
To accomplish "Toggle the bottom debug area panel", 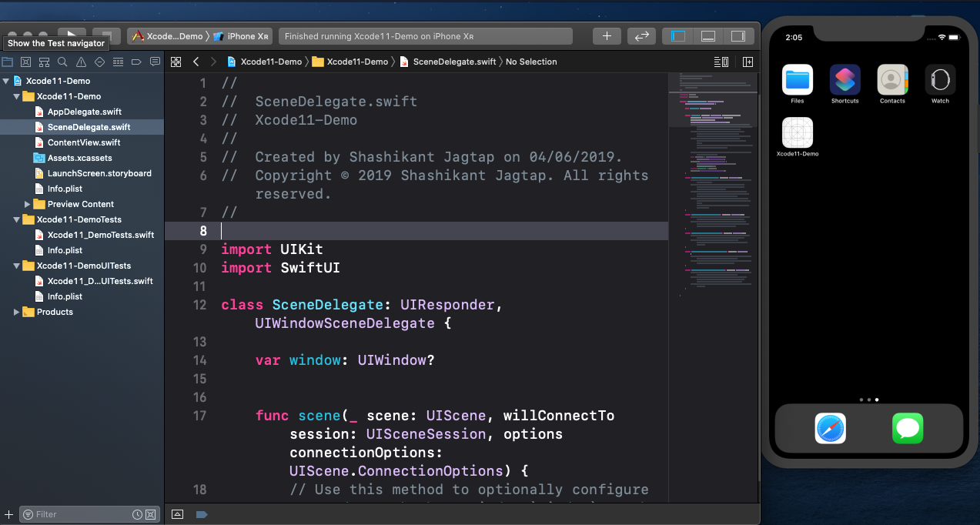I will click(x=708, y=36).
